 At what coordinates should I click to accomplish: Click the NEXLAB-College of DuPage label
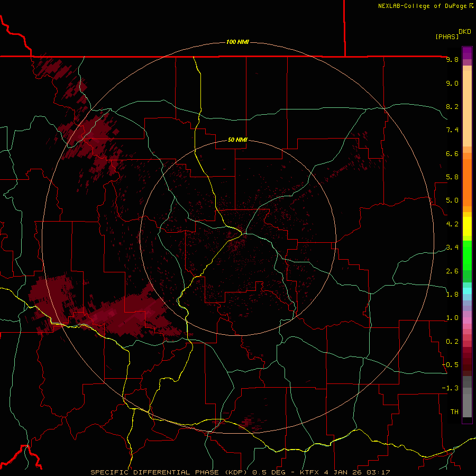coord(423,6)
